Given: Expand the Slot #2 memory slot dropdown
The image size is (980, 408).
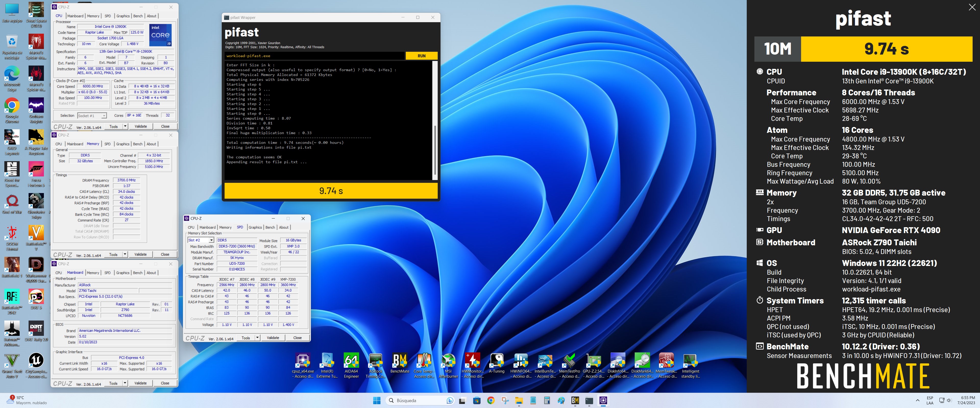Looking at the screenshot, I should point(212,240).
